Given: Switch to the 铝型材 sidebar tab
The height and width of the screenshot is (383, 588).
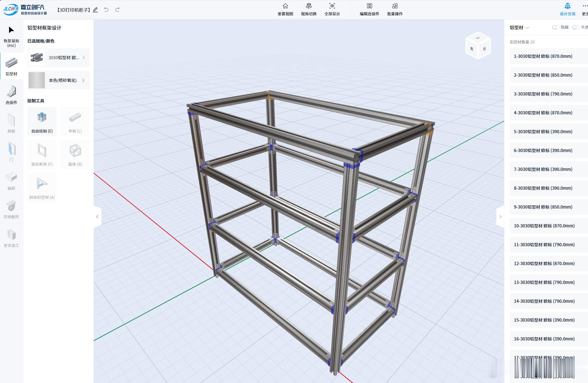Looking at the screenshot, I should (11, 66).
